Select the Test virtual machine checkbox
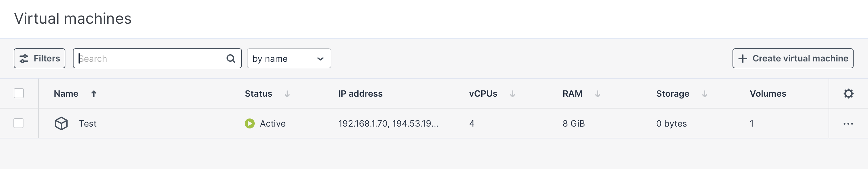Viewport: 868px width, 169px height. 19,123
